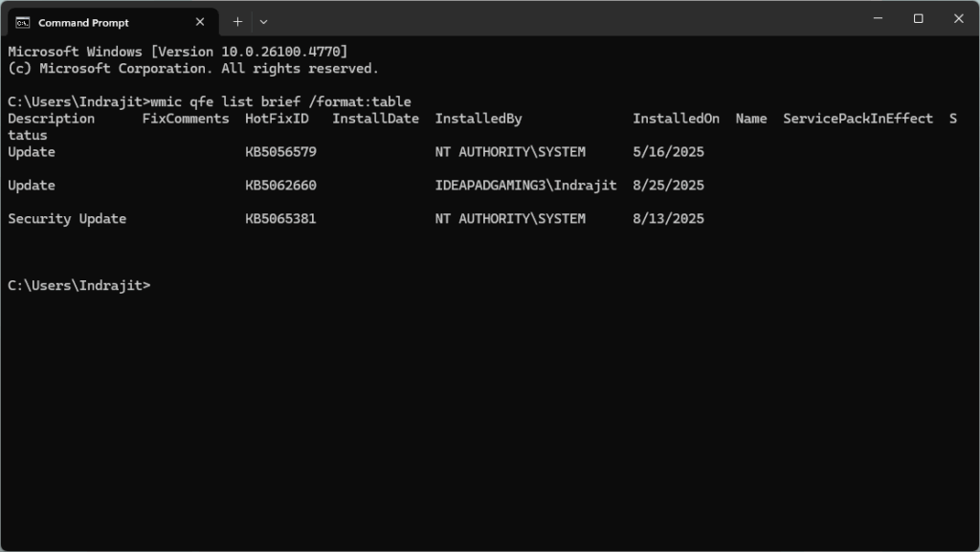Click the IDEAPADGAMING3\Indrajit installer entry

[525, 186]
